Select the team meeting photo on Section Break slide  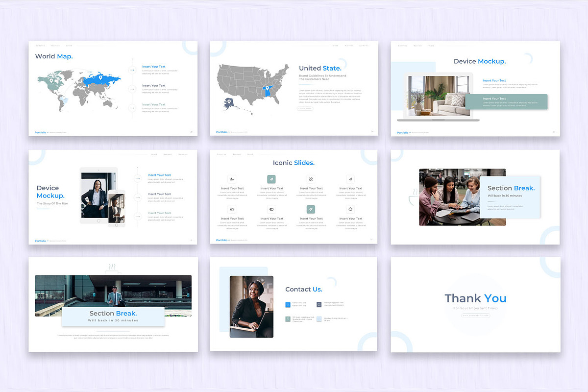pyautogui.click(x=463, y=197)
